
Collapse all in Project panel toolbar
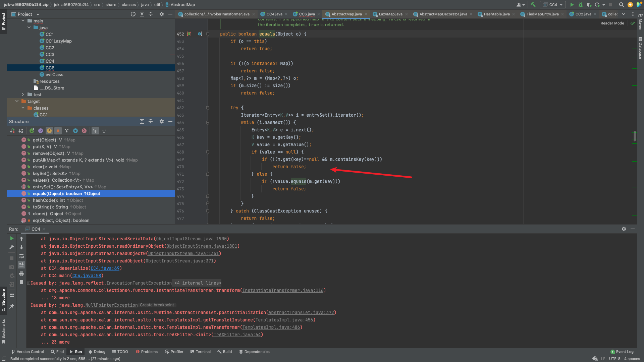point(151,14)
